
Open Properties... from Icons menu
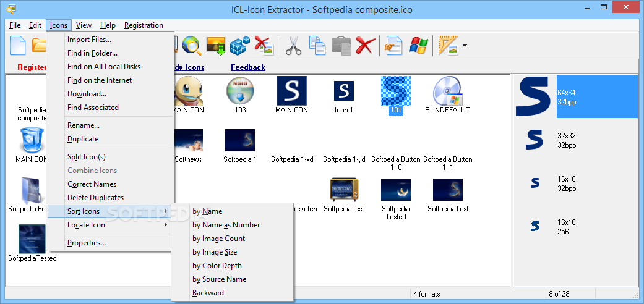(x=110, y=242)
